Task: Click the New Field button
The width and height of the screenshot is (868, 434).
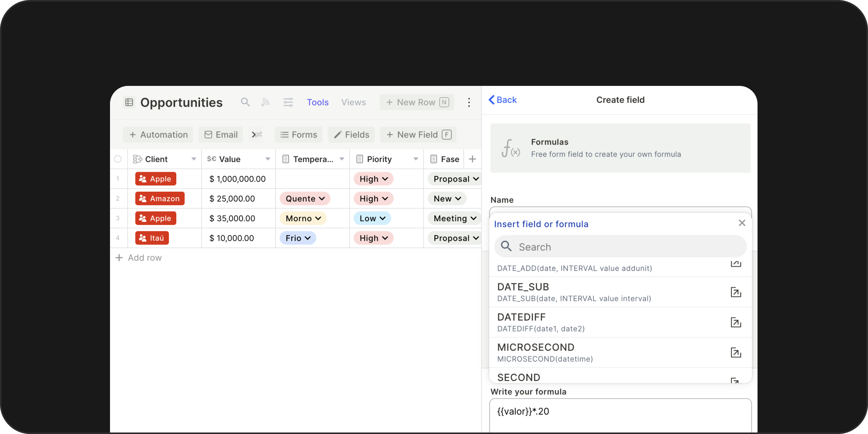Action: pos(419,134)
